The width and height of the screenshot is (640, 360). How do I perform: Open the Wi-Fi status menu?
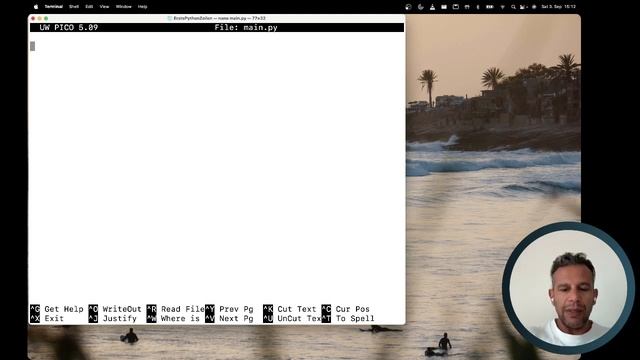(502, 7)
